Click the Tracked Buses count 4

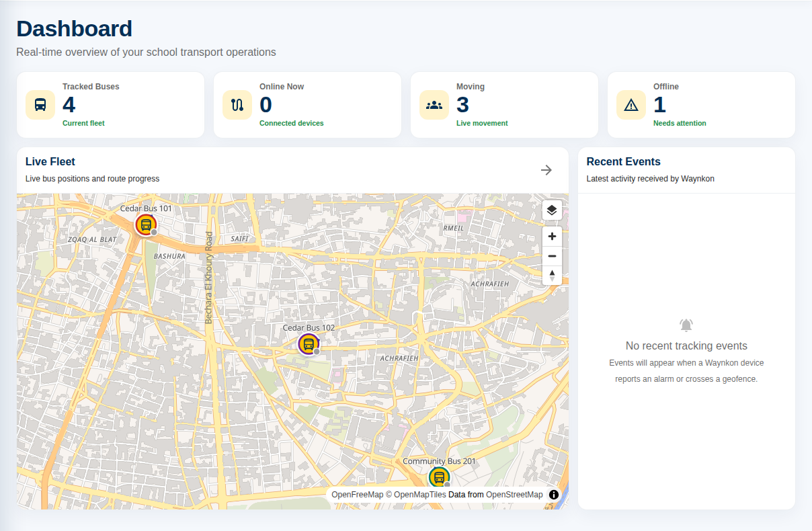(69, 105)
